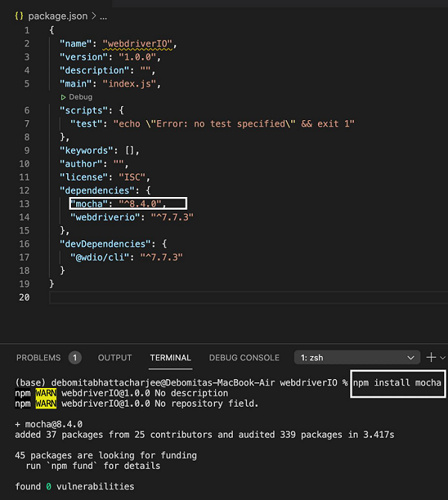448x500 pixels.
Task: Expand launch profile chevron beside plus icon
Action: 442,357
